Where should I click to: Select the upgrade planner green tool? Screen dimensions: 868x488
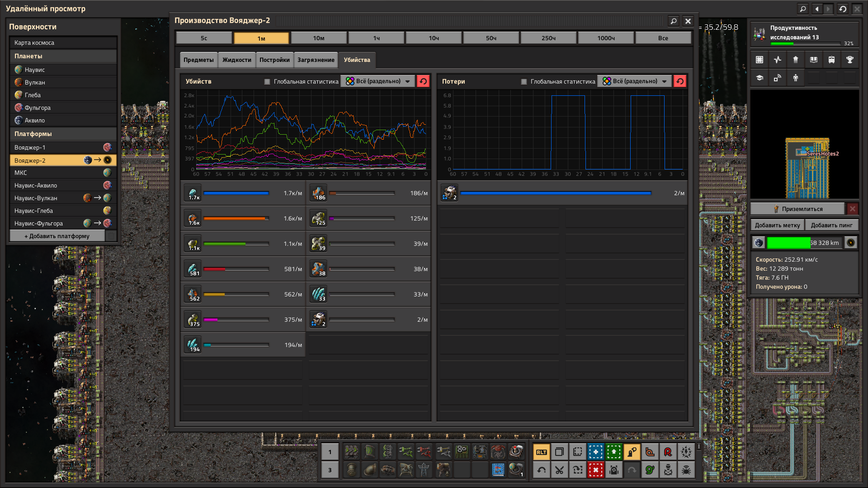(x=614, y=452)
